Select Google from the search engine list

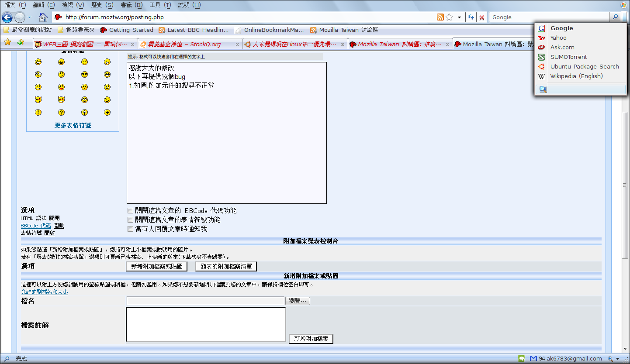[x=580, y=28]
